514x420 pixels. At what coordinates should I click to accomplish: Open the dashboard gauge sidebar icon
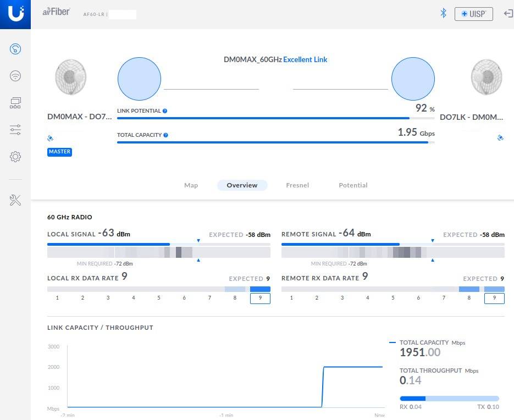(x=15, y=49)
